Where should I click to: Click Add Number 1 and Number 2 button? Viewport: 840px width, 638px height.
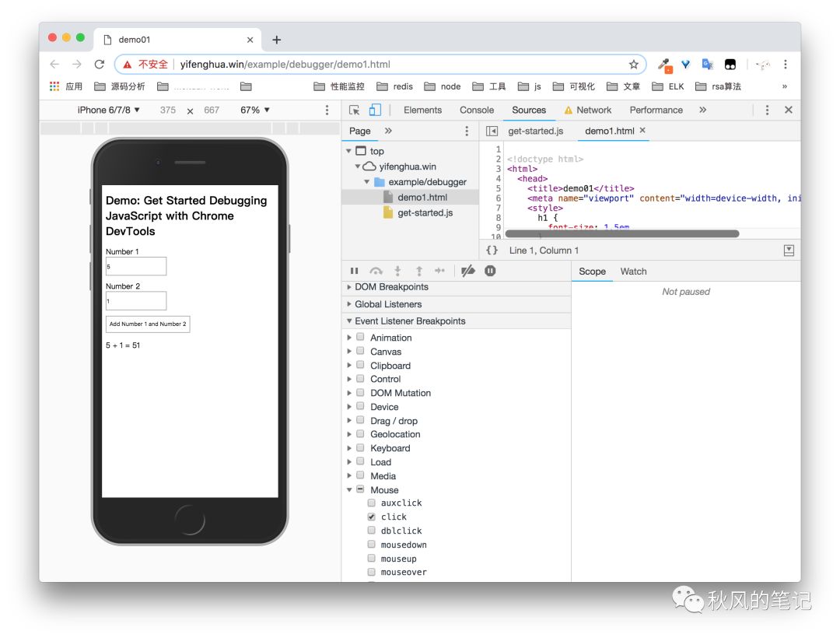click(148, 324)
